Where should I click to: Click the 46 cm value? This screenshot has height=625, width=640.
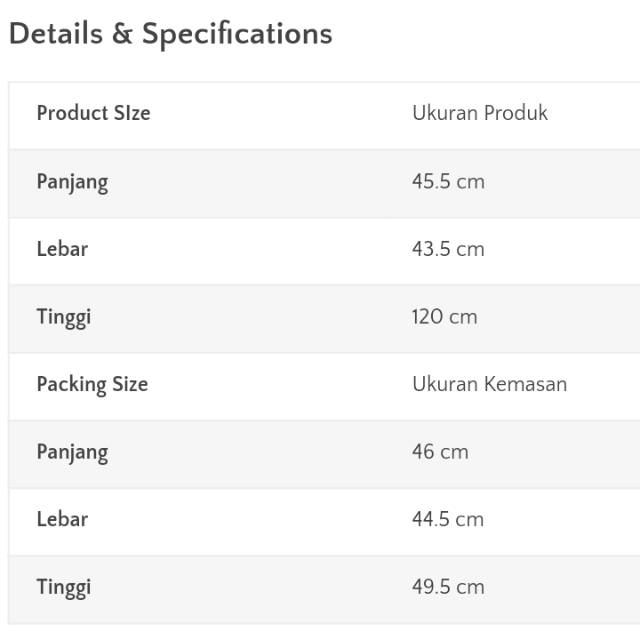[x=440, y=452]
